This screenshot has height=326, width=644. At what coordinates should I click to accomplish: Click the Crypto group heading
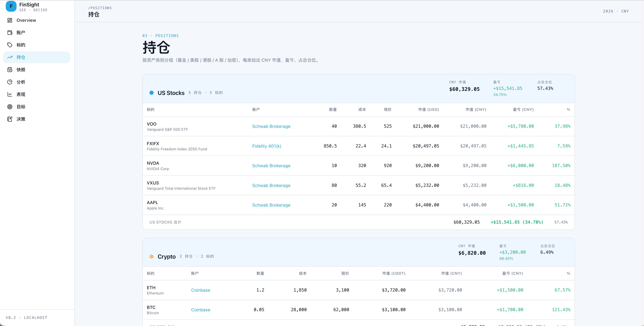(167, 257)
